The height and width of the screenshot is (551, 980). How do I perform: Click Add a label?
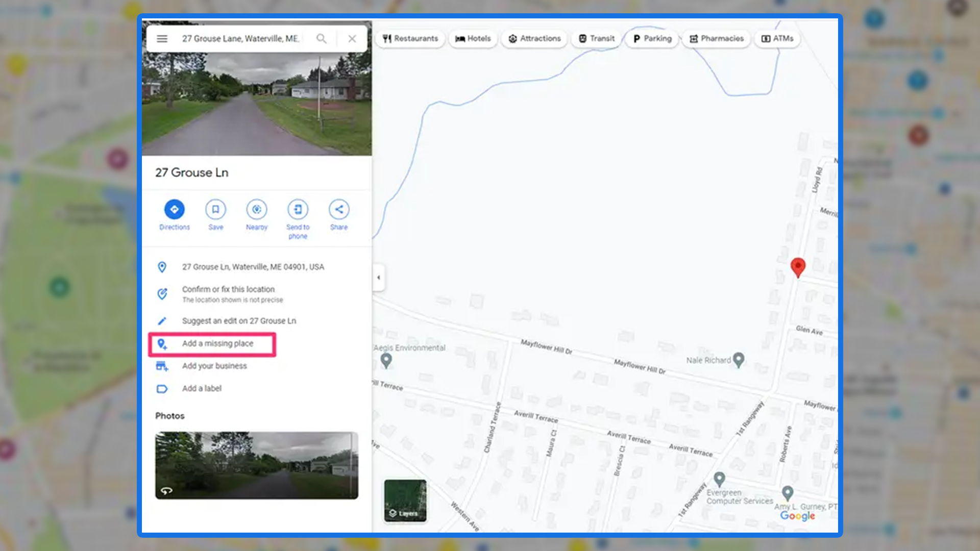coord(202,388)
